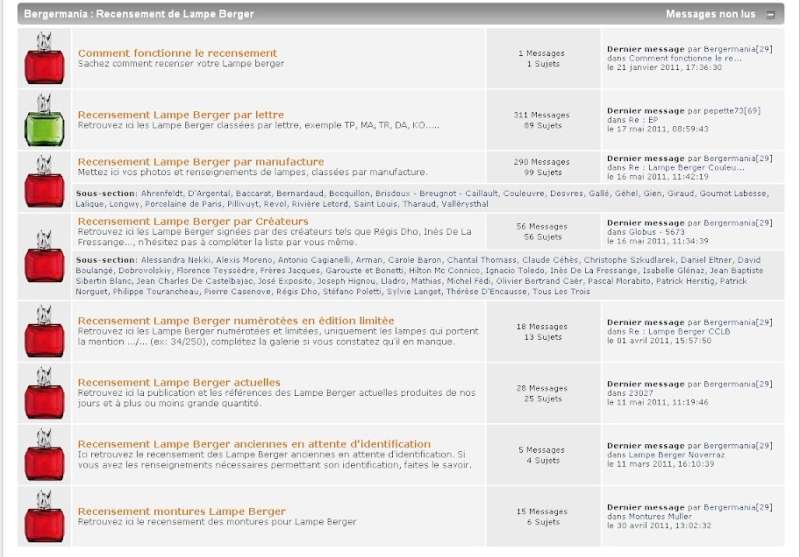Open Comment fonctionne le recensement forum

(x=177, y=53)
